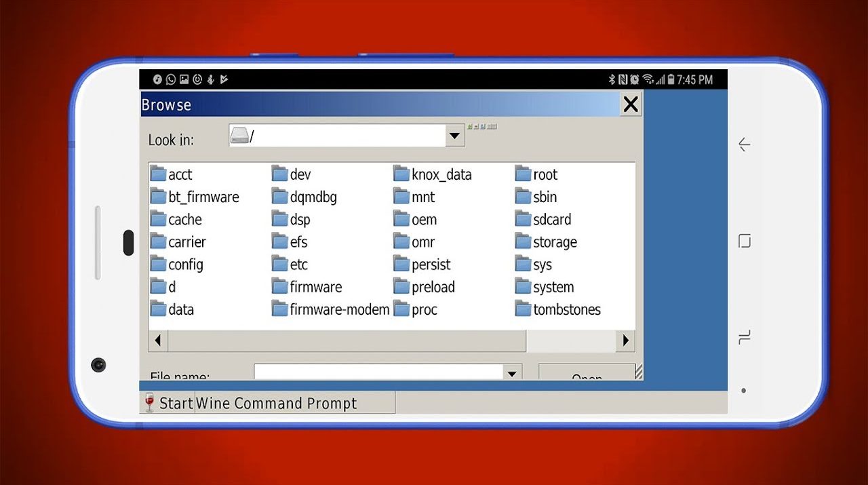
Task: Open the tombstones folder
Action: (566, 309)
